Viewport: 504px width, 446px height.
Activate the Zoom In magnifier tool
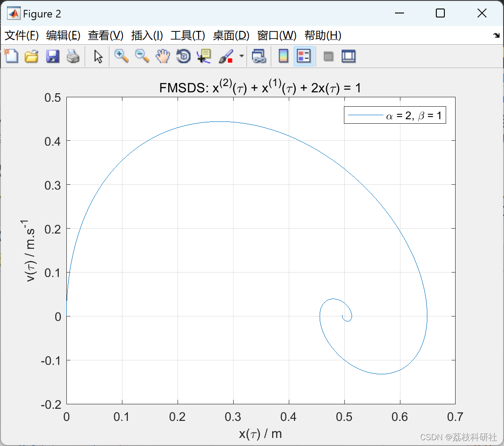point(122,56)
